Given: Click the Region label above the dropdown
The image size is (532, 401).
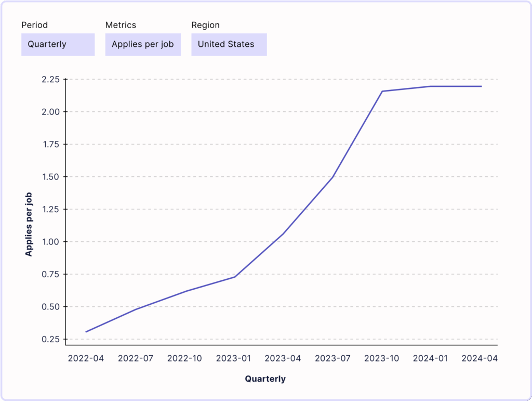Looking at the screenshot, I should click(x=205, y=25).
